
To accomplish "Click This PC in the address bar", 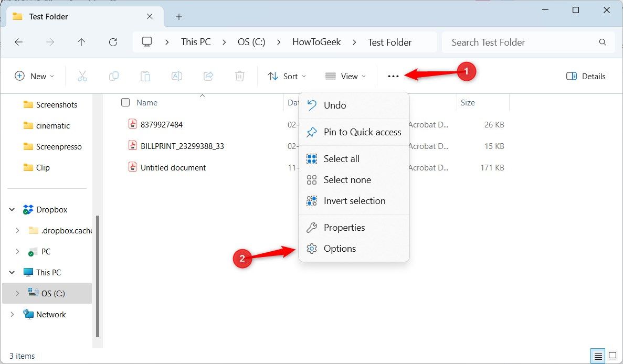I will (196, 42).
